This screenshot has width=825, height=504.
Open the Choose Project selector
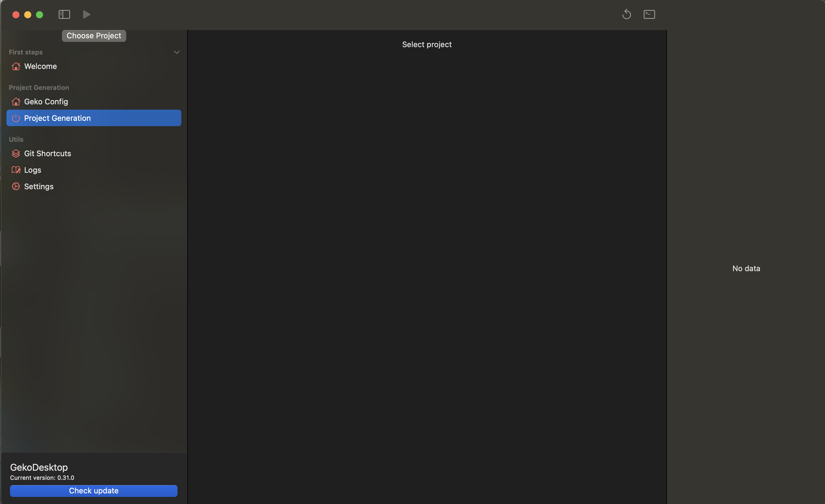(94, 36)
